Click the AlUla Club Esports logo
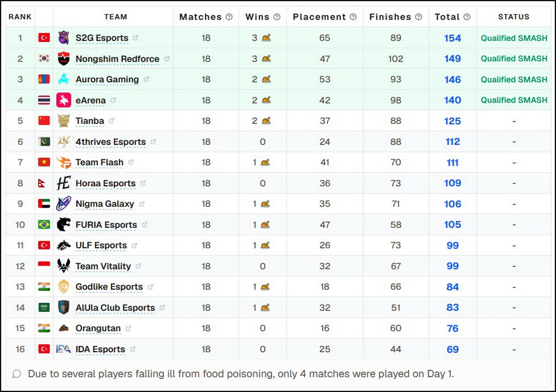This screenshot has width=556, height=392. [x=63, y=307]
